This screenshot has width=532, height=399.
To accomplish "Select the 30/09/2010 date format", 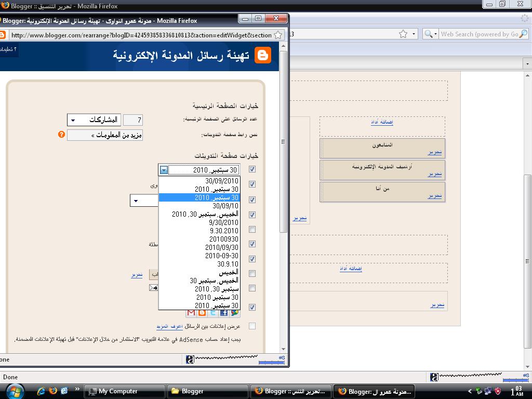I will (199, 181).
